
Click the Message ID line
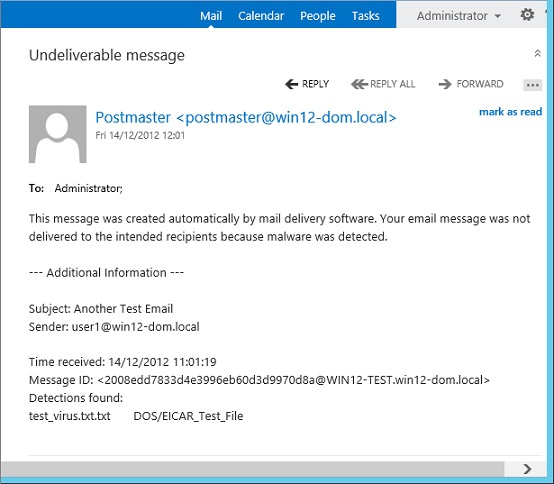pyautogui.click(x=259, y=380)
